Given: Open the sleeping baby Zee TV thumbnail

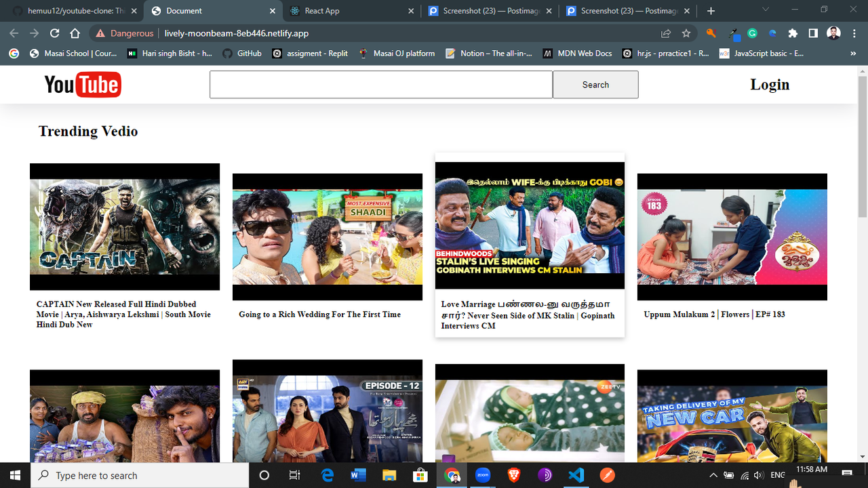Looking at the screenshot, I should point(530,413).
